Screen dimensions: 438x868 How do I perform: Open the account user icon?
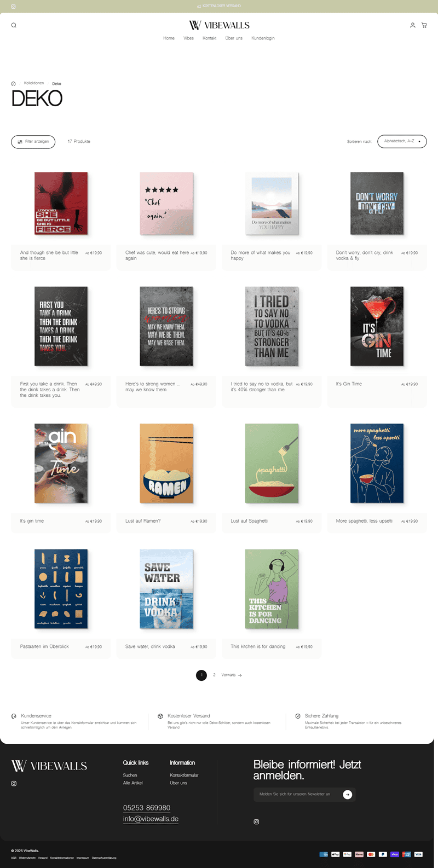click(x=413, y=25)
